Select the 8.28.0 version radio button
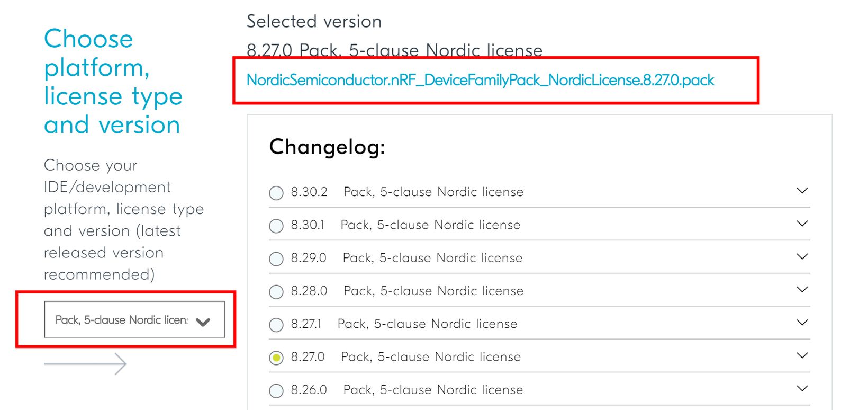The width and height of the screenshot is (868, 410). (276, 291)
